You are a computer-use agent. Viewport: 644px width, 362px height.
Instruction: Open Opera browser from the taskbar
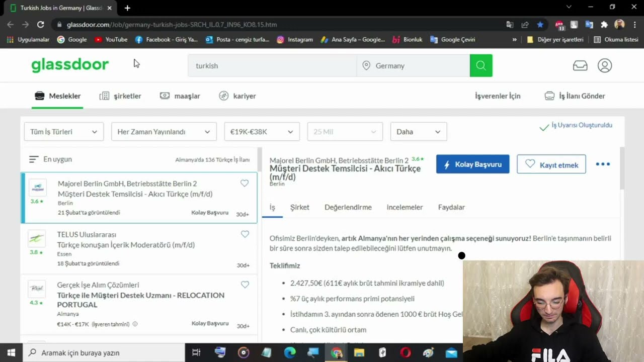pyautogui.click(x=406, y=353)
